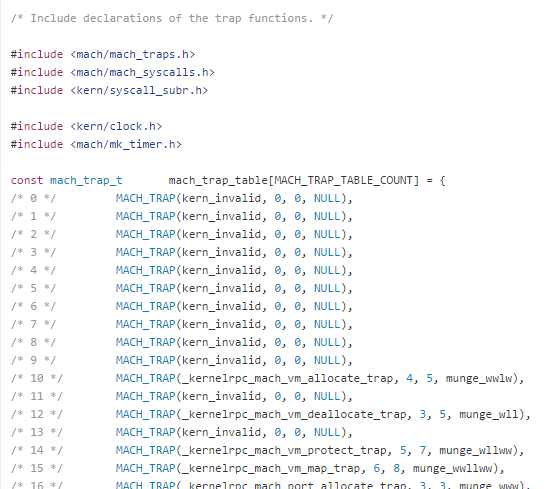Image resolution: width=555 pixels, height=489 pixels.
Task: Click the kern/clock.h include line
Action: [x=86, y=126]
